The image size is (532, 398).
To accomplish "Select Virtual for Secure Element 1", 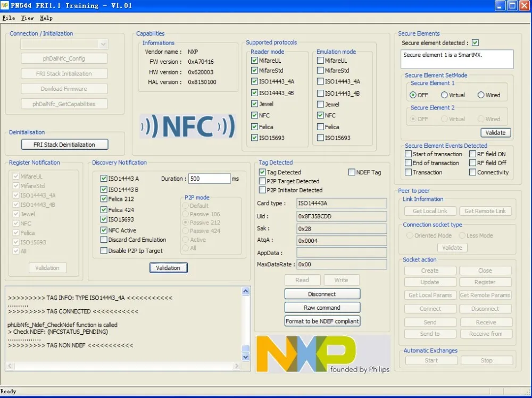I will pyautogui.click(x=445, y=95).
